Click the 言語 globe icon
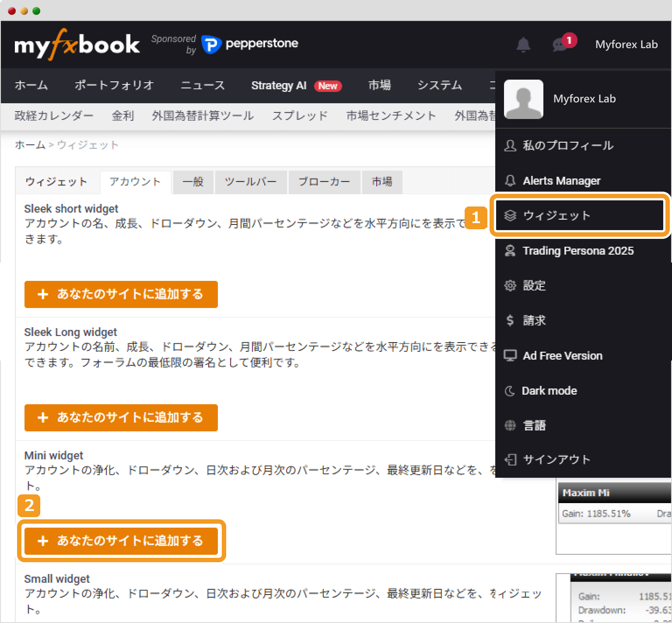Viewport: 672px width, 623px height. (x=510, y=425)
